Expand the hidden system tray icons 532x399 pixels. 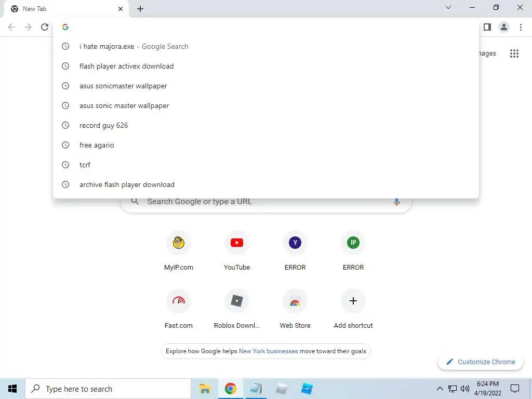pyautogui.click(x=440, y=389)
